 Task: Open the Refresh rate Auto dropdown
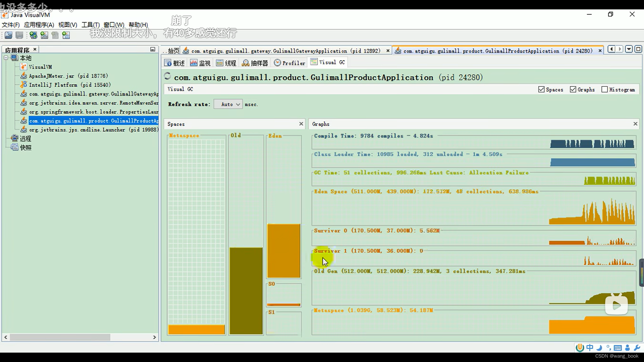[228, 104]
